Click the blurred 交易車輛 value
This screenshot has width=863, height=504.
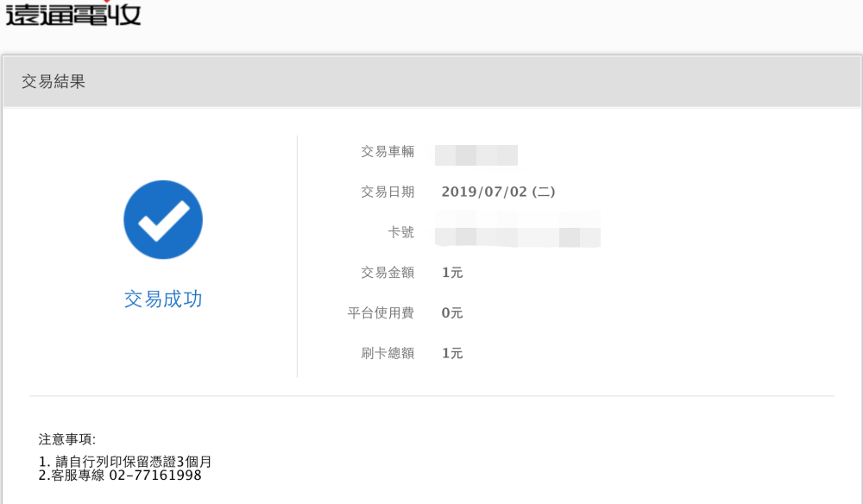tap(476, 155)
